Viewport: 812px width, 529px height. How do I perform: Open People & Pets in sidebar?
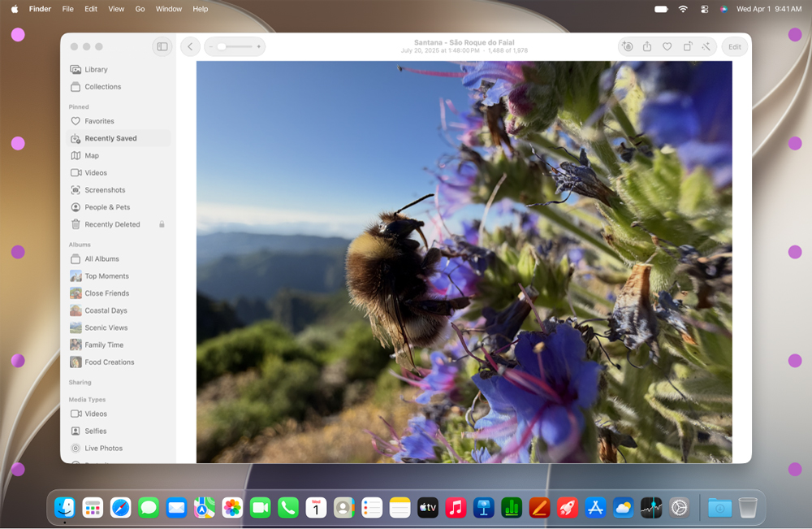tap(119, 207)
